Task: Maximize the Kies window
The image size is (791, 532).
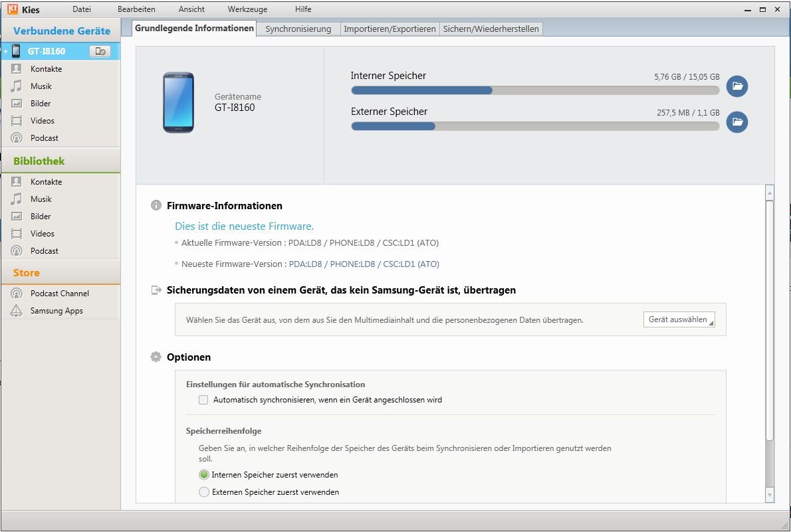Action: (x=763, y=9)
